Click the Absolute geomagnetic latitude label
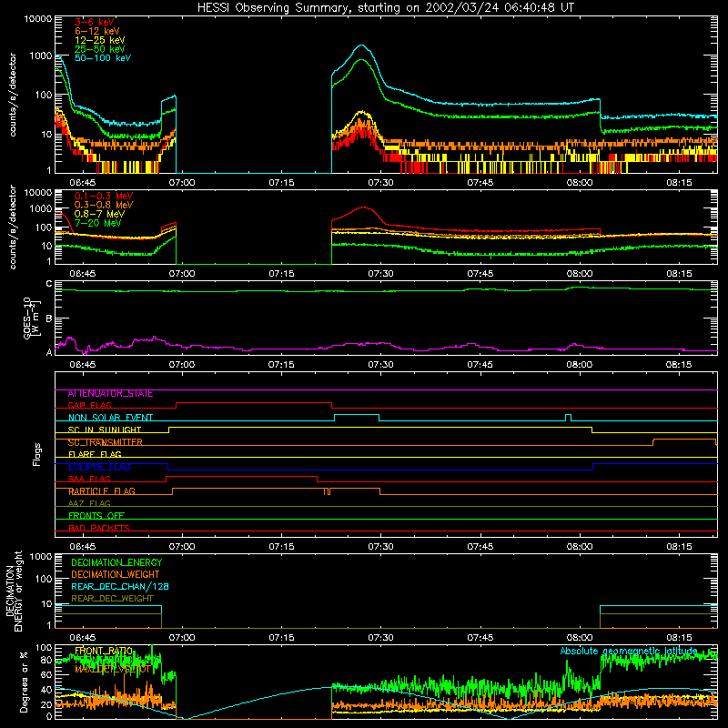 (x=629, y=652)
